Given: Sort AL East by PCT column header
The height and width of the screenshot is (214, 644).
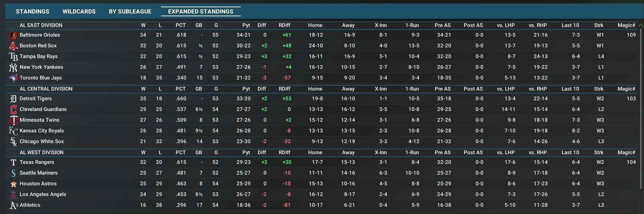Looking at the screenshot, I should tap(181, 25).
